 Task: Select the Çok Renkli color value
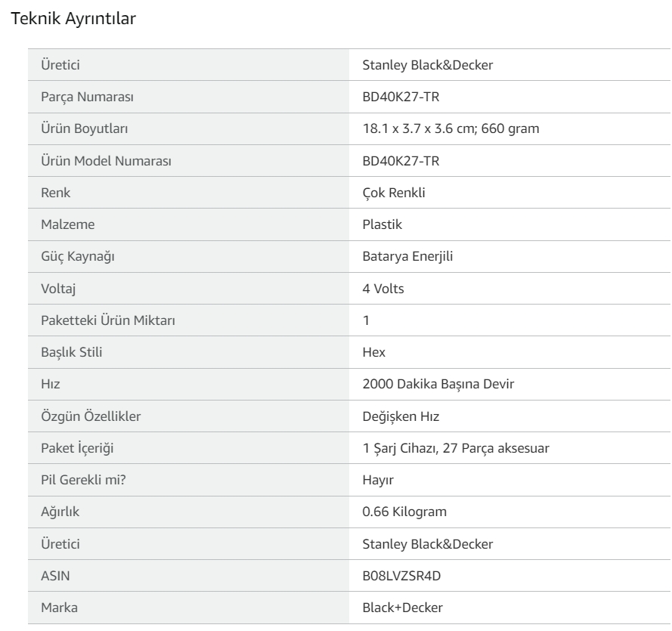pos(393,193)
